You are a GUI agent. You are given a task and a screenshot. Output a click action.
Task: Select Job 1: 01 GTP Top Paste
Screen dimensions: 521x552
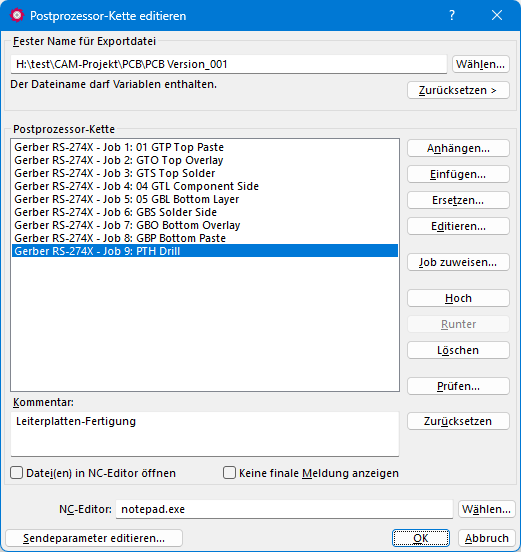click(205, 147)
